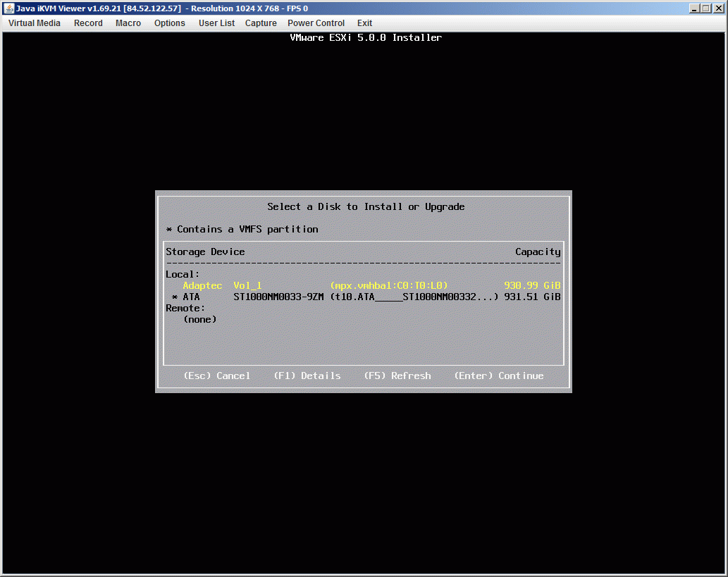Click the 931.51 GiB capacity value
This screenshot has width=728, height=577.
(x=532, y=297)
